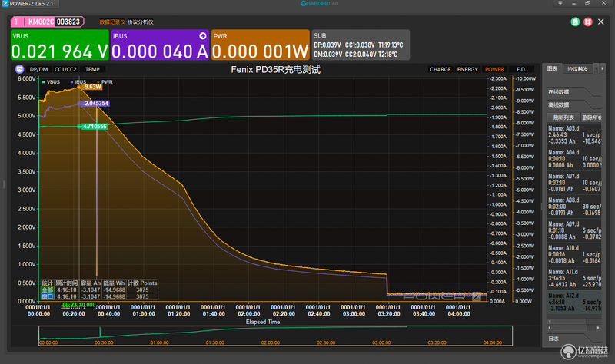This screenshot has height=364, width=615.
Task: Select offline record A08.d
Action: coord(574,207)
